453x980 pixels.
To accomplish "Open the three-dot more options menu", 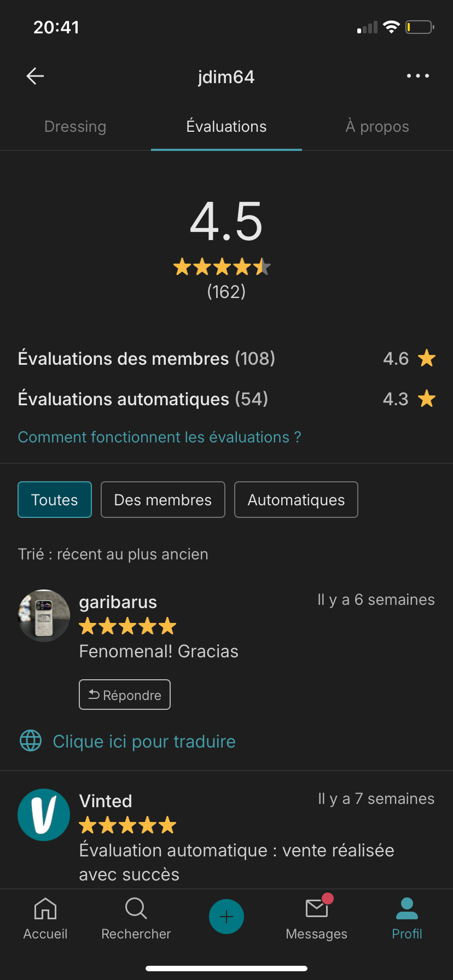I will 417,76.
